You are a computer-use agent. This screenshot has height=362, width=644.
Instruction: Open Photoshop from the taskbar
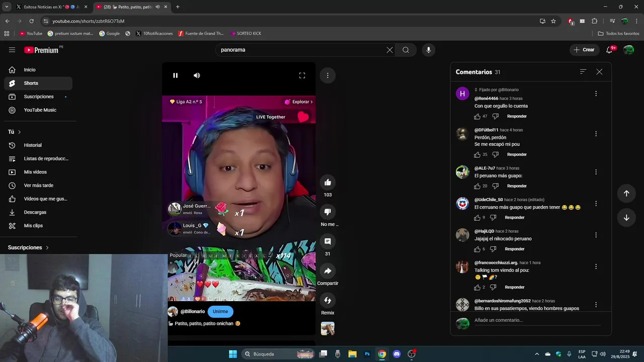point(367,354)
